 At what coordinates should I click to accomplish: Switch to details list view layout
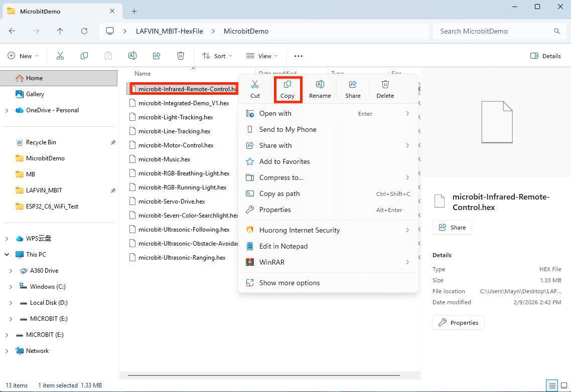pos(552,385)
